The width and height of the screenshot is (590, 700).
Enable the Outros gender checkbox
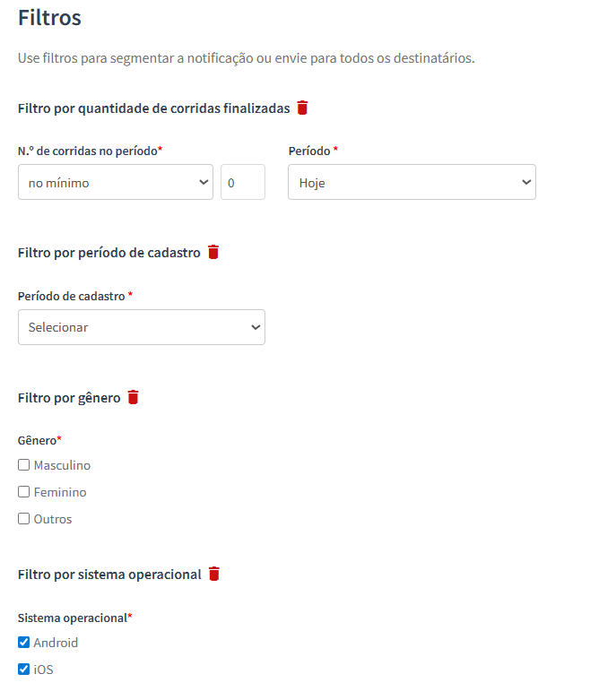[24, 519]
